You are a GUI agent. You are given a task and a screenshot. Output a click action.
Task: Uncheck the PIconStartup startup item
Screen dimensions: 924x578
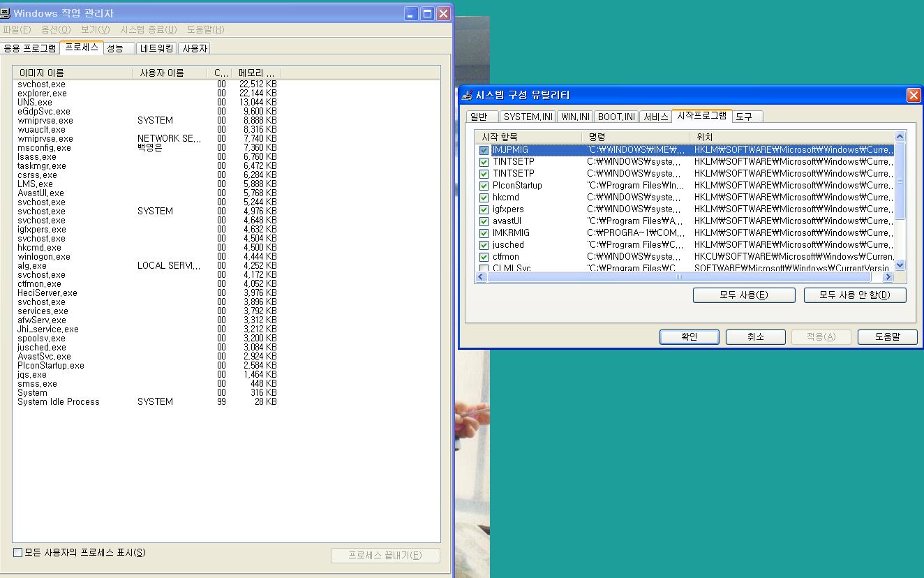coord(484,186)
